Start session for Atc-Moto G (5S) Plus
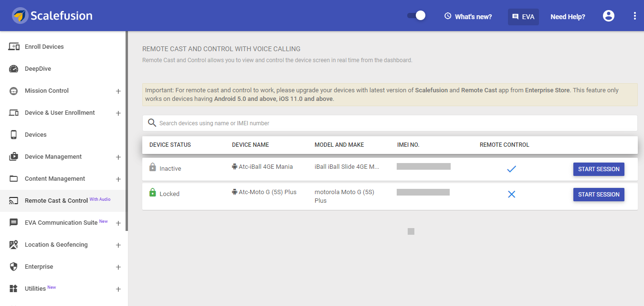This screenshot has height=306, width=644. click(x=599, y=195)
